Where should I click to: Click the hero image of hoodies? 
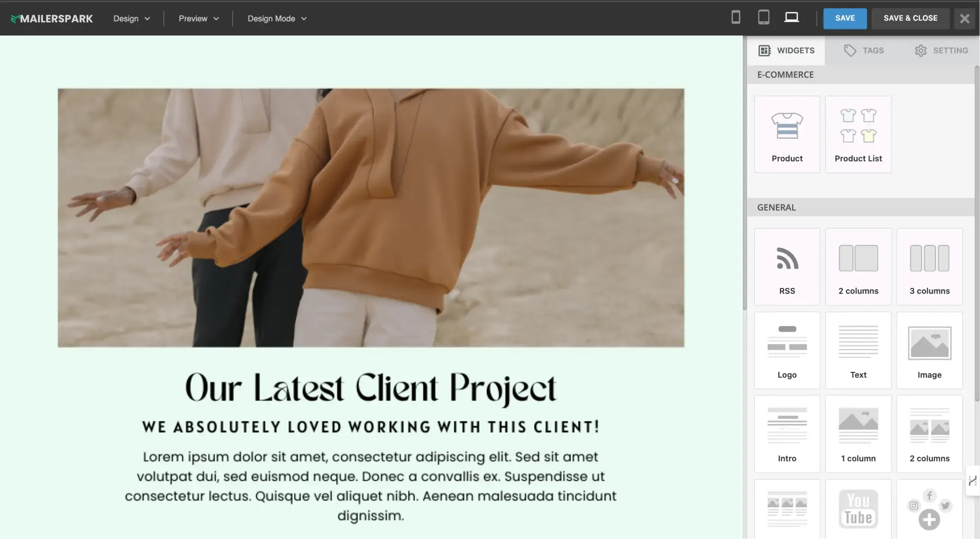click(371, 217)
